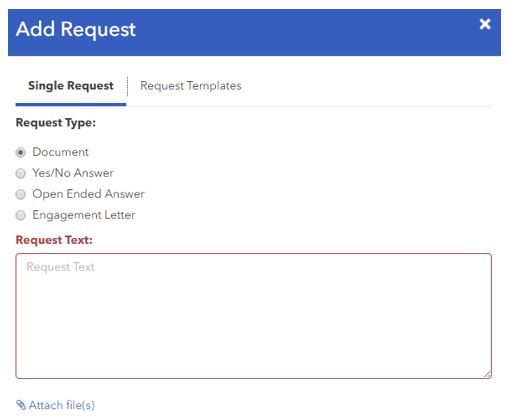Image resolution: width=507 pixels, height=416 pixels.
Task: Open the Request Templates tab
Action: pyautogui.click(x=191, y=86)
